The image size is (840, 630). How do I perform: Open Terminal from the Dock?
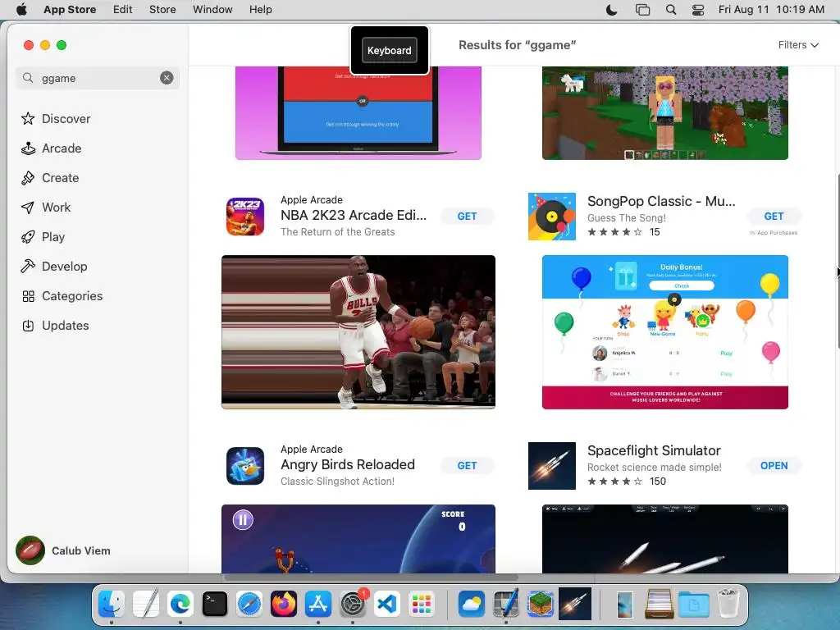pyautogui.click(x=215, y=605)
